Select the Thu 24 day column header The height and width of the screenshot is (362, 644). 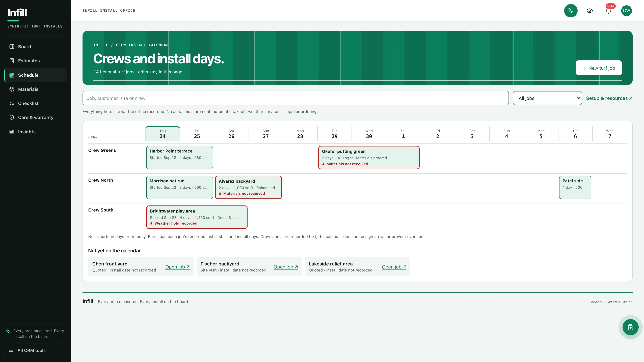click(163, 134)
